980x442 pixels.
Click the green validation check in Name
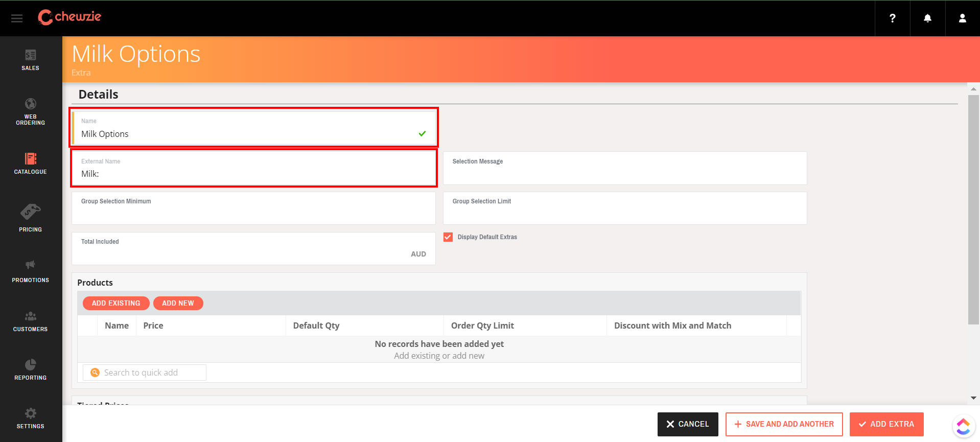pyautogui.click(x=422, y=134)
